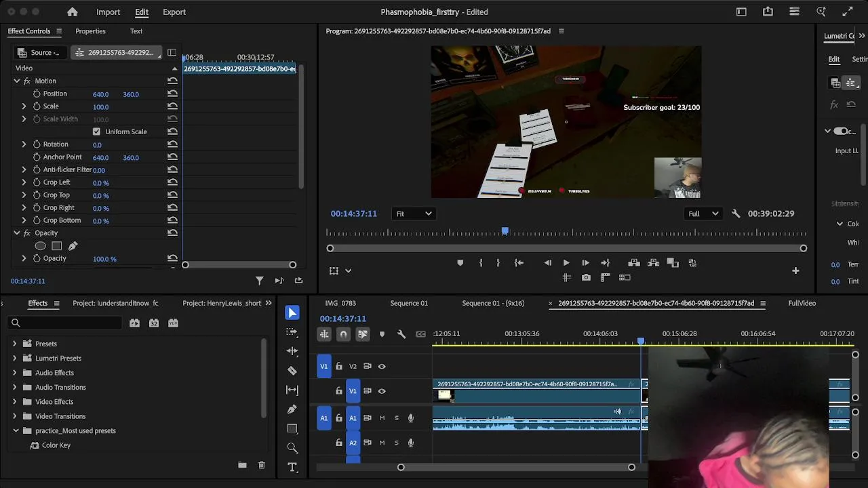Hide track V2 with its eye icon
Screen dimensions: 868x488
point(382,367)
